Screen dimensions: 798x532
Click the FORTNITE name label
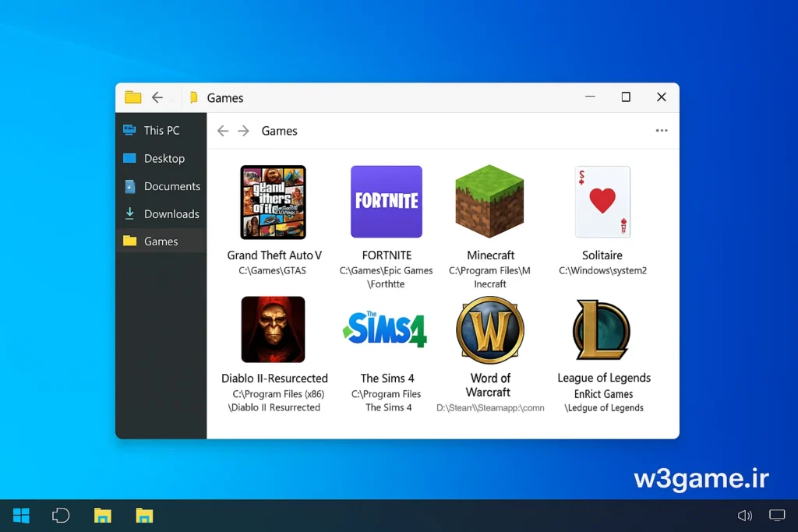click(x=387, y=255)
